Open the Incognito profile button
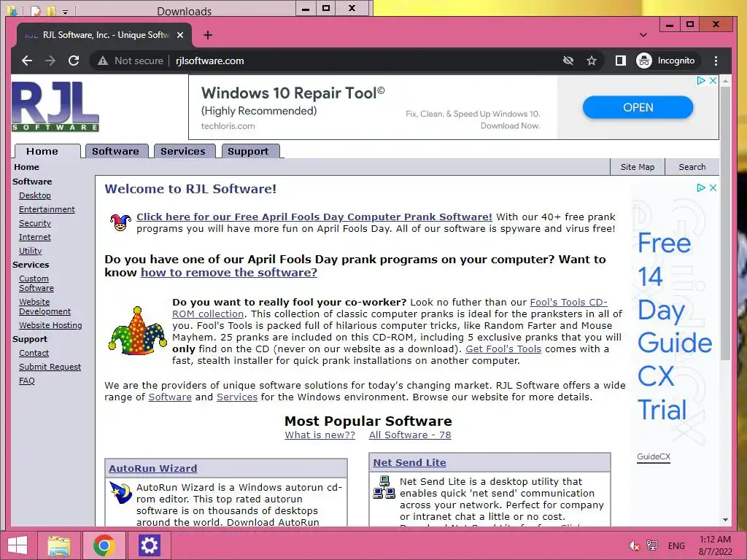The width and height of the screenshot is (747, 560). click(x=666, y=61)
